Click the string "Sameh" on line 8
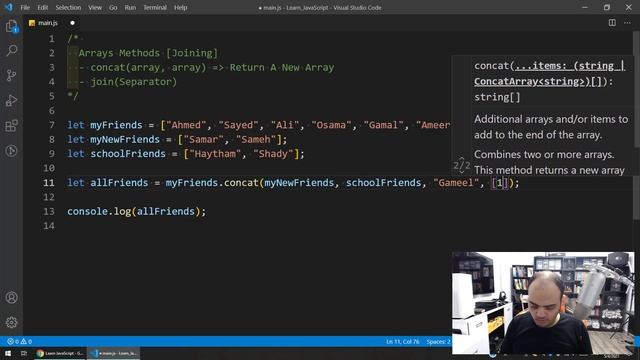640x360 pixels. point(256,139)
